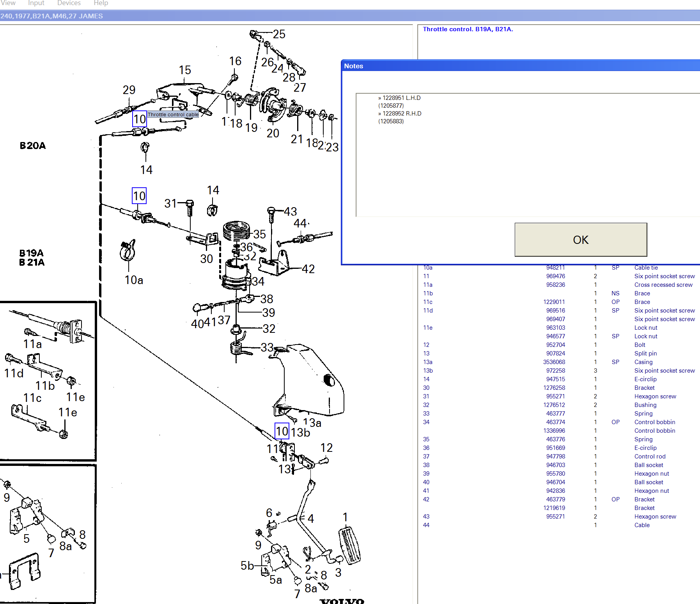This screenshot has height=604, width=700.
Task: Click note line 1228952 R.H.D
Action: click(400, 114)
